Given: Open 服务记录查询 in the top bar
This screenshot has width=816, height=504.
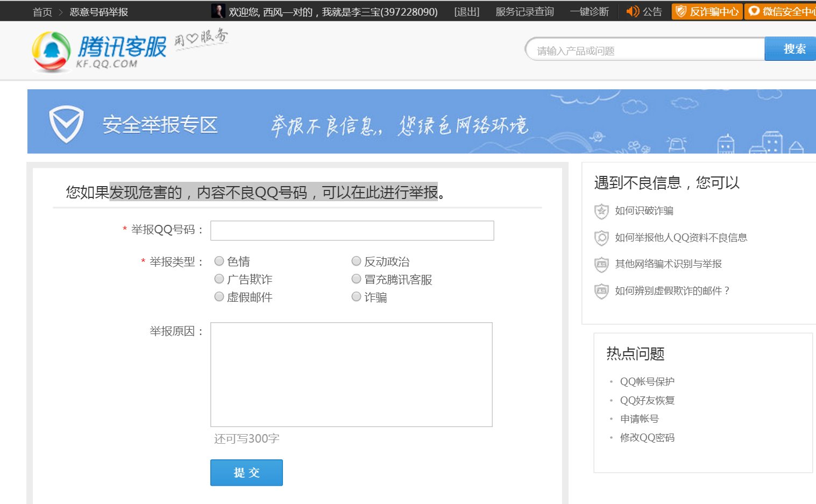Looking at the screenshot, I should 523,11.
